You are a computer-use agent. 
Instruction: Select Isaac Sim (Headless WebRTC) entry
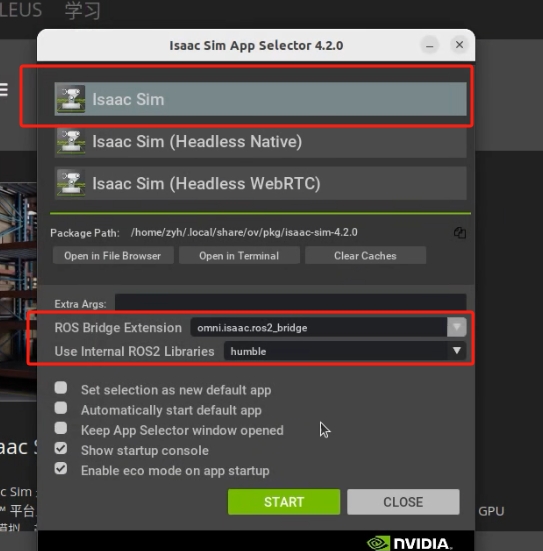[x=260, y=183]
